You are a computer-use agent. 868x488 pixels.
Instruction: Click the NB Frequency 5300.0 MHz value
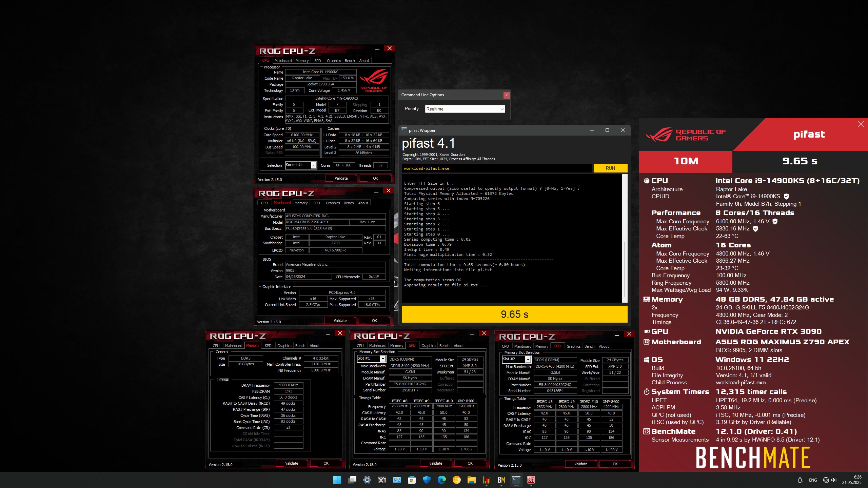coord(321,370)
